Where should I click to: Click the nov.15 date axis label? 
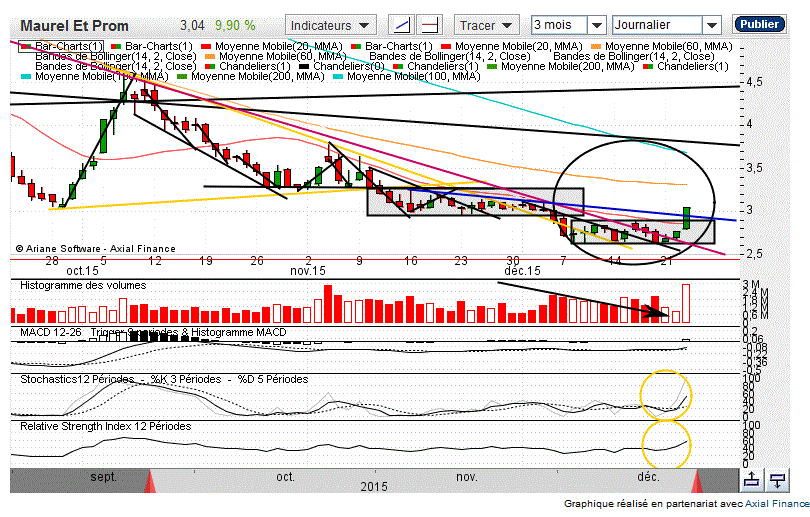pos(308,271)
